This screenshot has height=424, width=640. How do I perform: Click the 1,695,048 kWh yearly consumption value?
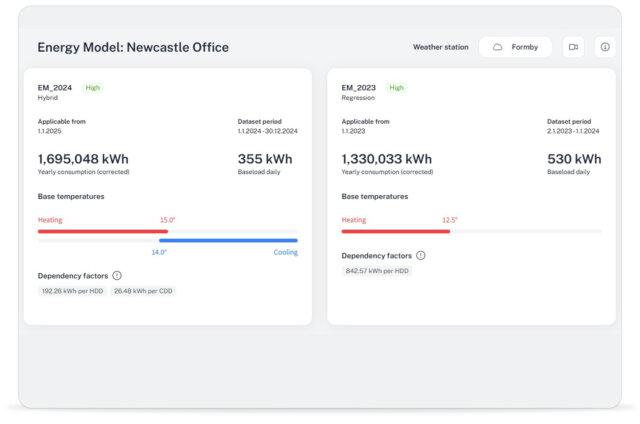click(83, 159)
